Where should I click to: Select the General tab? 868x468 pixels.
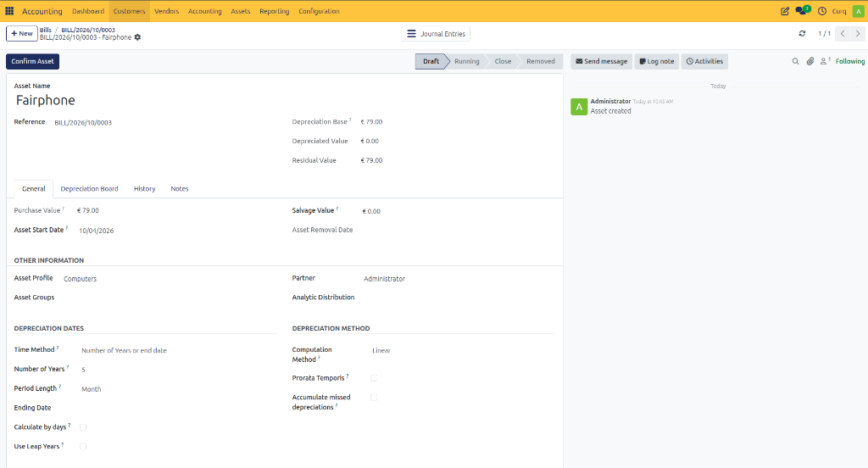(x=33, y=189)
